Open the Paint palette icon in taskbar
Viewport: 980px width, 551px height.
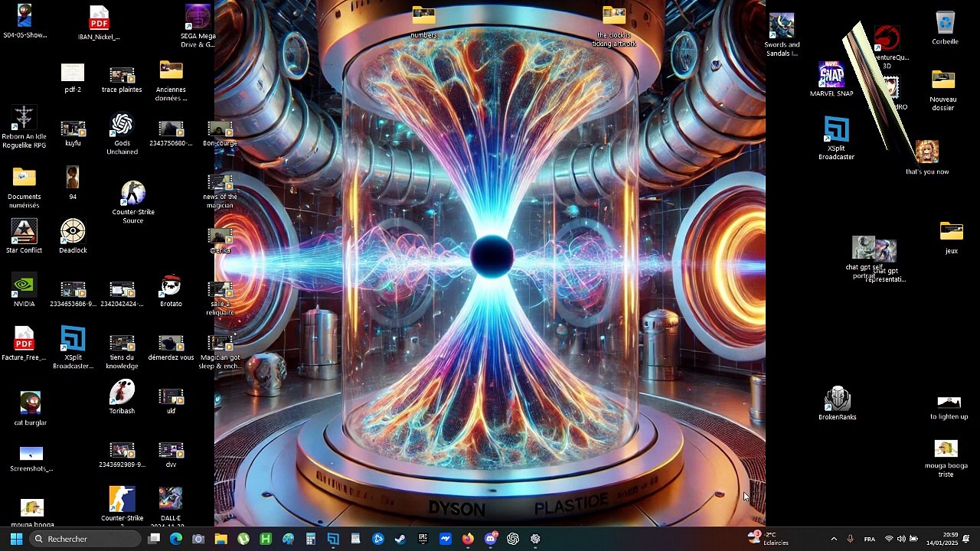288,539
